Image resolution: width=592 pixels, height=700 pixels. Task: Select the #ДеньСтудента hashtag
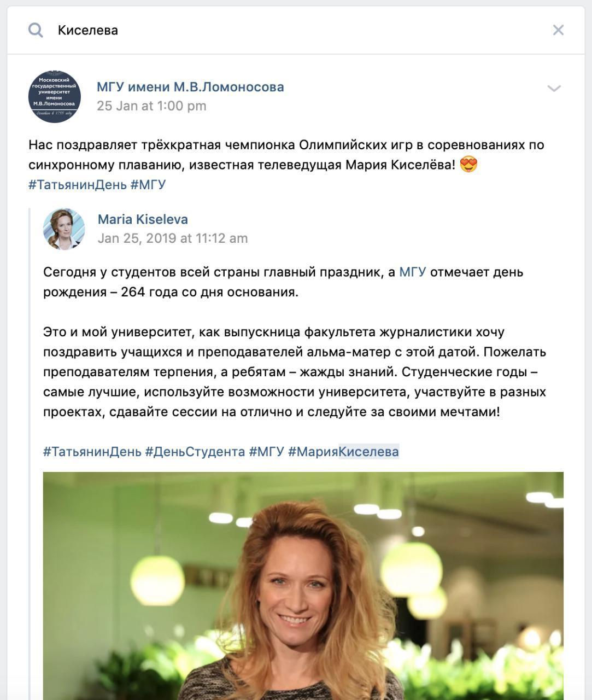click(x=195, y=452)
